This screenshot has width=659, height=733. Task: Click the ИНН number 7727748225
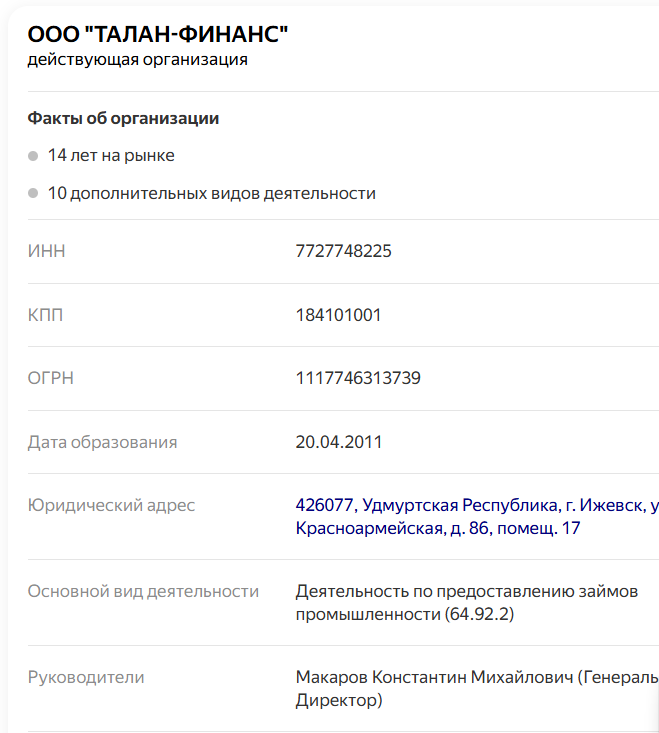(343, 251)
